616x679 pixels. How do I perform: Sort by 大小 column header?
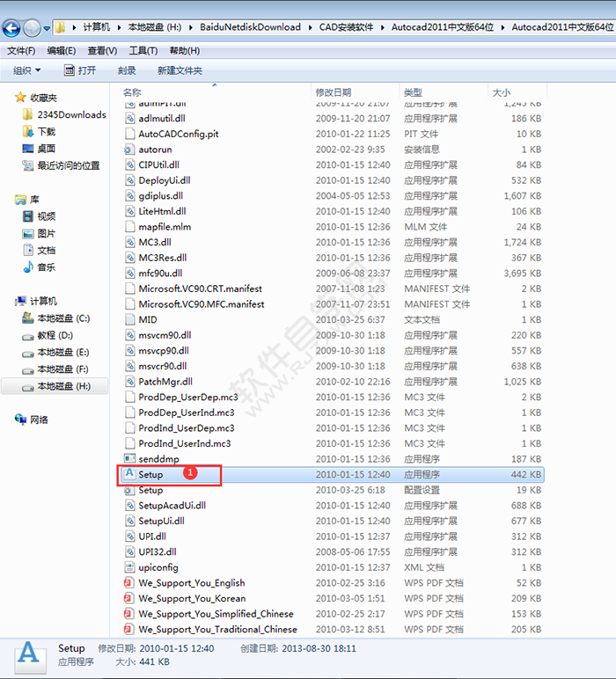click(x=502, y=92)
